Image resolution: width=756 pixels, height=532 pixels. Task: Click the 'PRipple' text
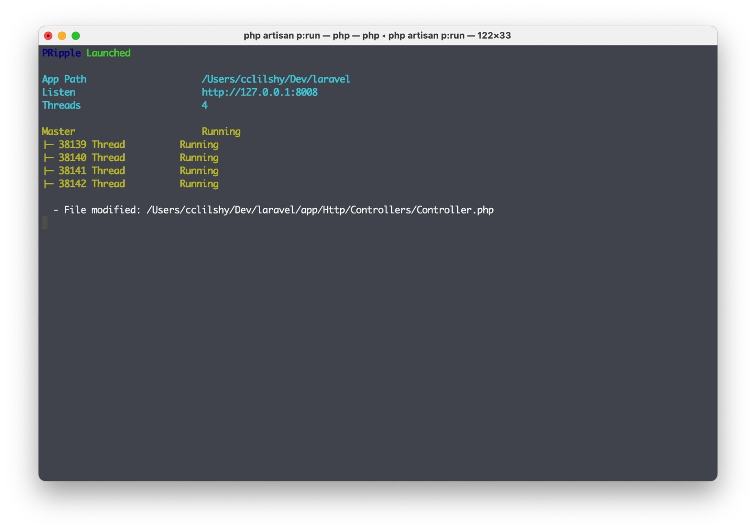61,53
